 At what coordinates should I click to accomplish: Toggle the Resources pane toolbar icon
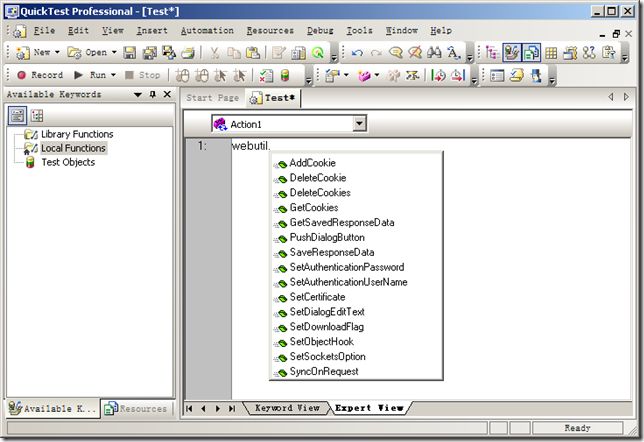tap(531, 53)
